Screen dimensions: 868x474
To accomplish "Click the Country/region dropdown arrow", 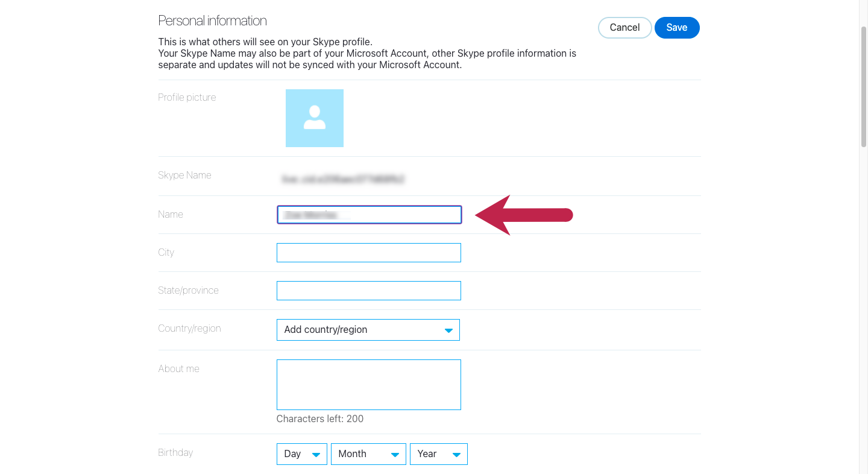I will 448,330.
